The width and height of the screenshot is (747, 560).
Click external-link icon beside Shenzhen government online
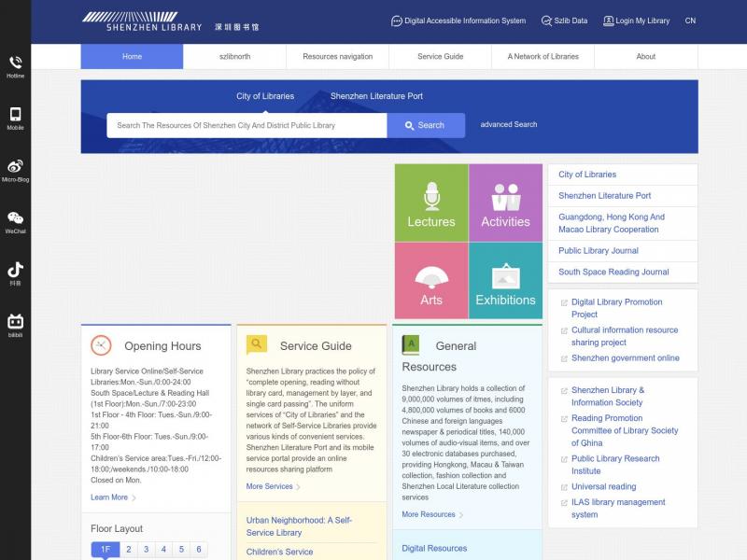(564, 359)
